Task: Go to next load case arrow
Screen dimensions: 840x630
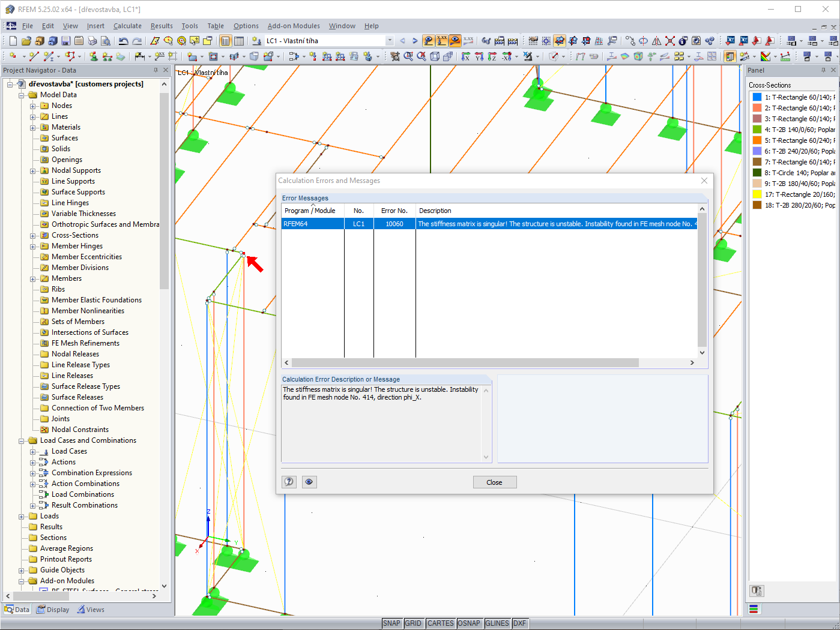Action: tap(415, 41)
